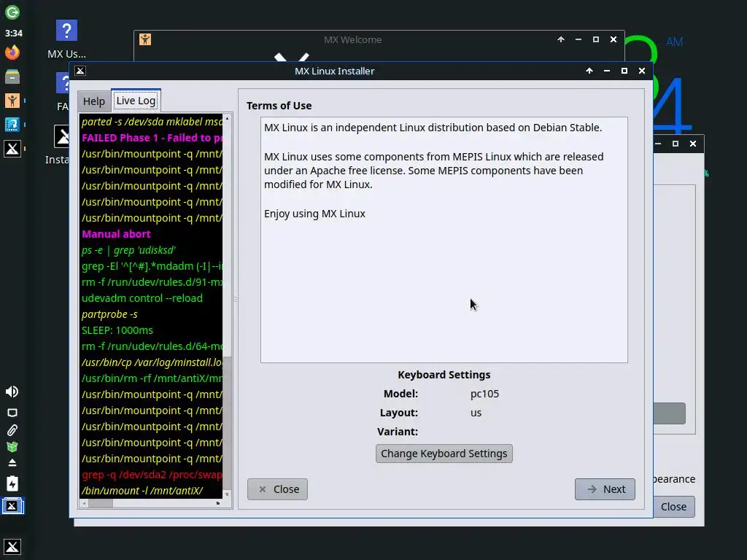
Task: Click the workspace pager icon with blue frame
Action: [12, 506]
